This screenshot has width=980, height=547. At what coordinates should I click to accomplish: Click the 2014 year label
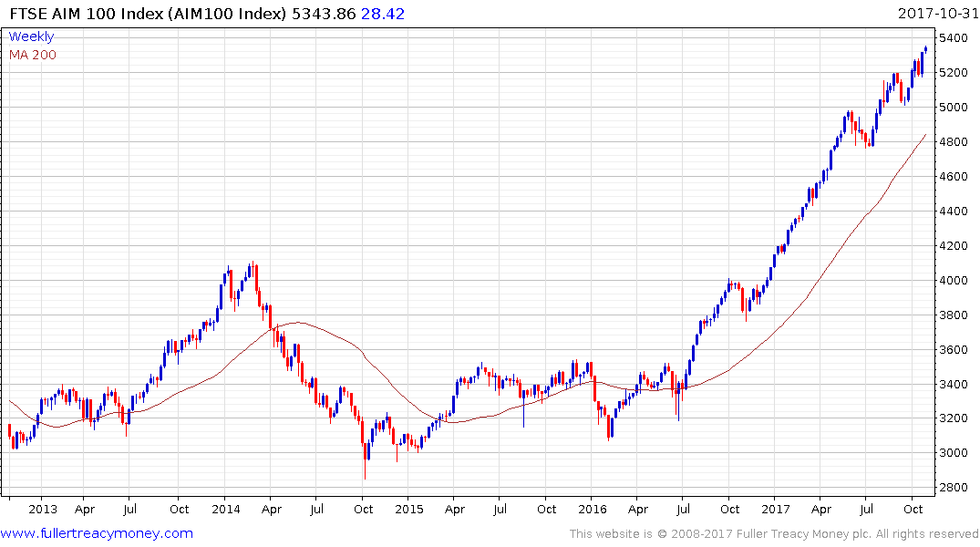coord(225,509)
